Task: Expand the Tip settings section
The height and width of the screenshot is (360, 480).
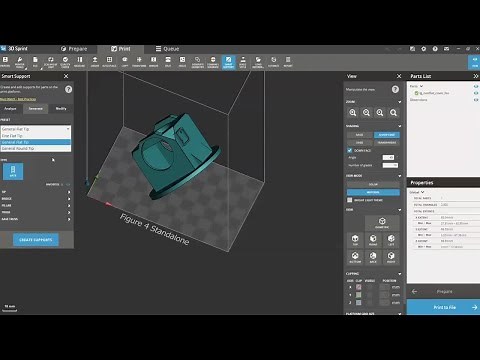Action: 69,192
